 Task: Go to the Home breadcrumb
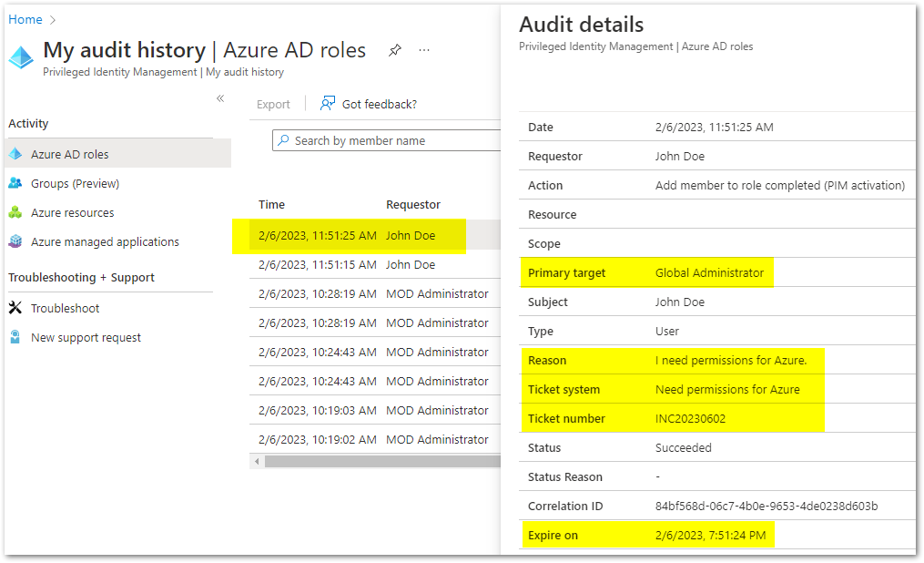pos(25,19)
